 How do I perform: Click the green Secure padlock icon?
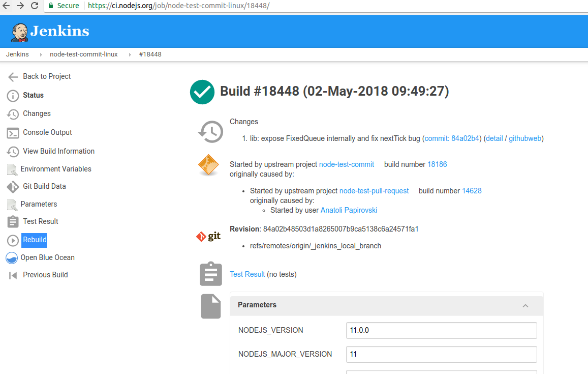pos(51,6)
